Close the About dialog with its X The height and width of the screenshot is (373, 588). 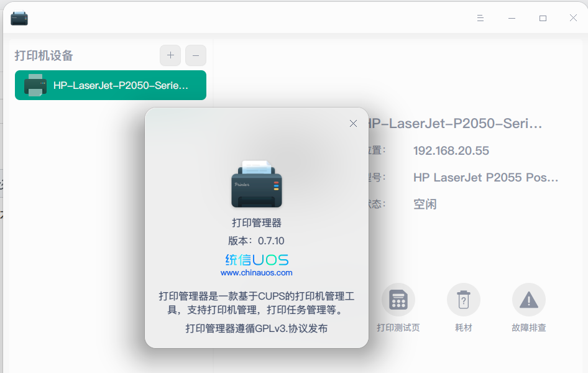pos(353,124)
